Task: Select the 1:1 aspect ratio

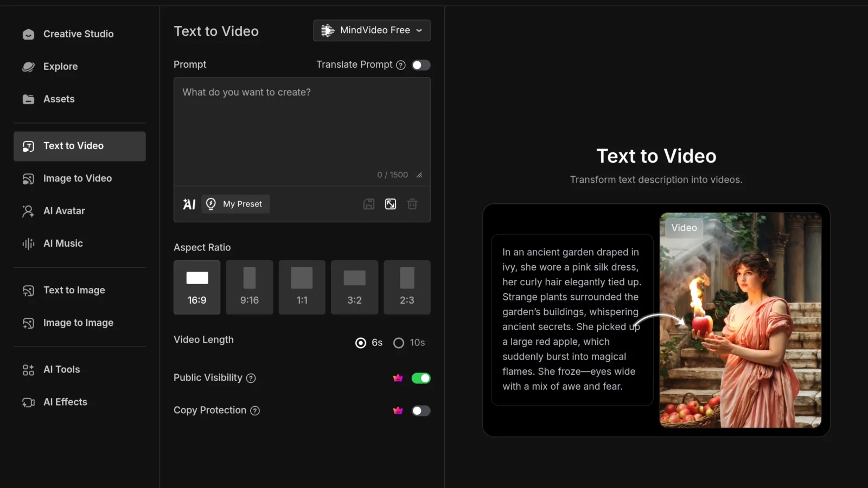Action: 302,287
